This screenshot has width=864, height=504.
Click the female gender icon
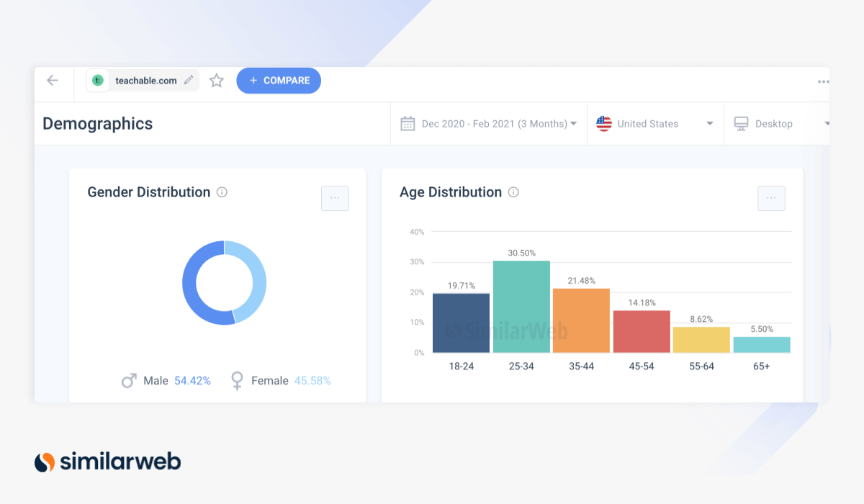click(238, 381)
